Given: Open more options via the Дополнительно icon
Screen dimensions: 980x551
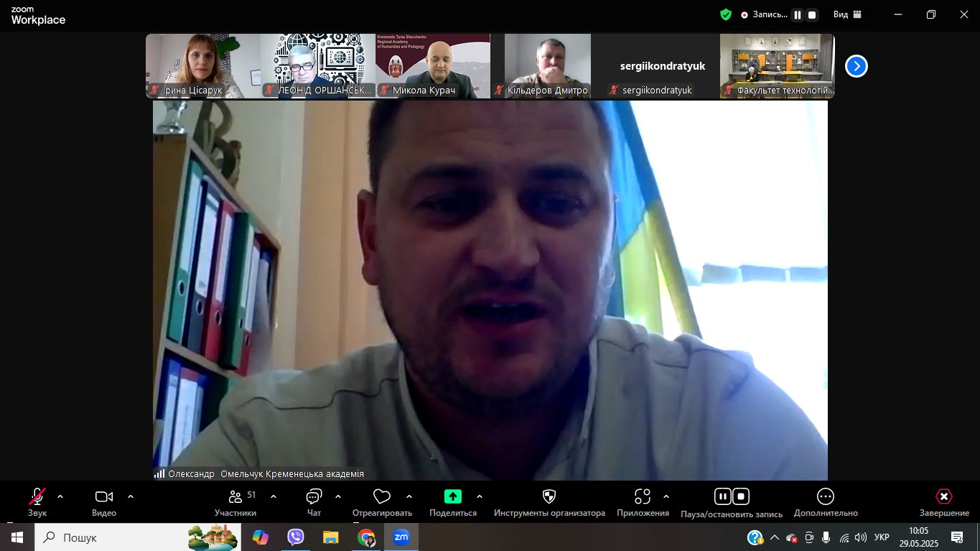Looking at the screenshot, I should pos(823,496).
